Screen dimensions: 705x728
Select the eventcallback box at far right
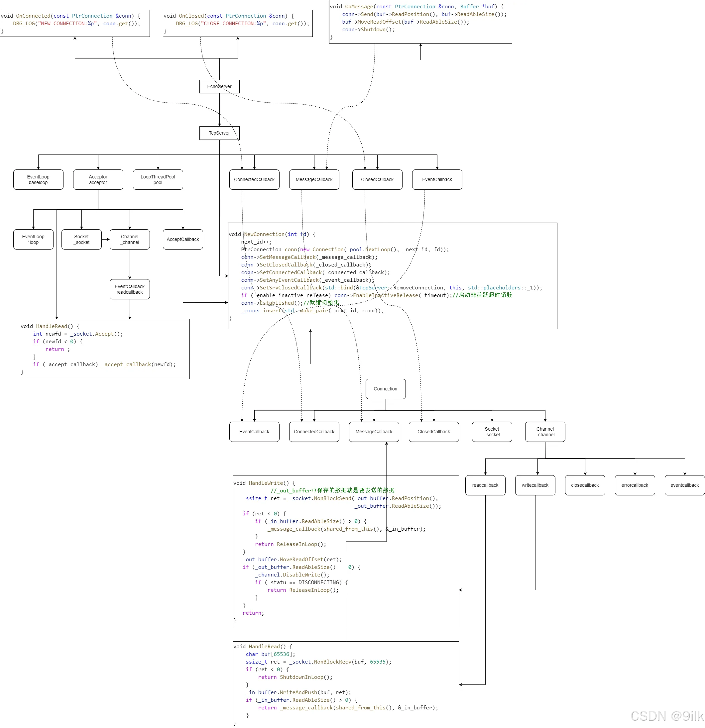(685, 485)
